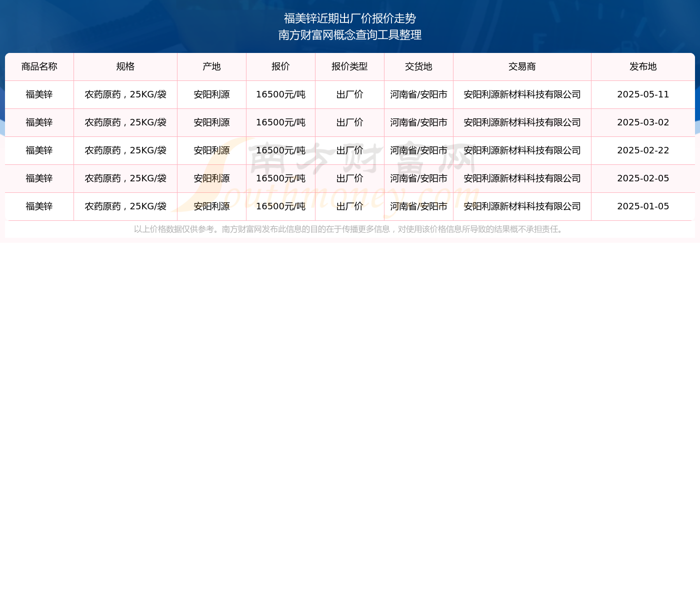Click the subtitle 南方财富网概念查询工具整理
Image resolution: width=700 pixels, height=602 pixels.
pos(350,35)
